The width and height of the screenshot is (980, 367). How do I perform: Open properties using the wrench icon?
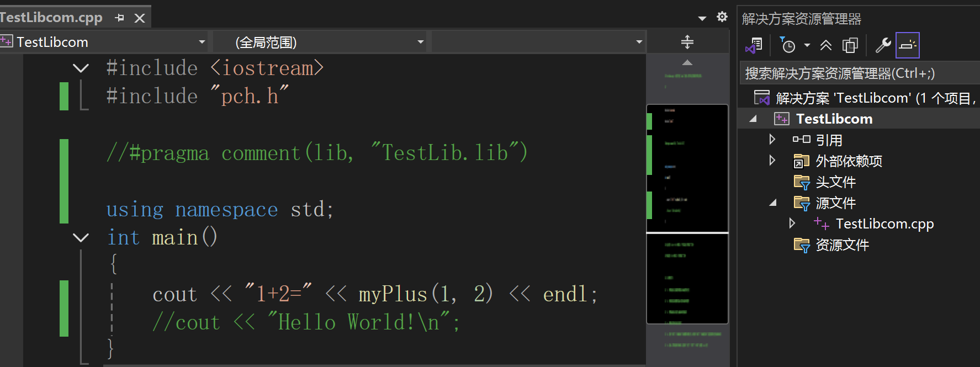[x=883, y=45]
